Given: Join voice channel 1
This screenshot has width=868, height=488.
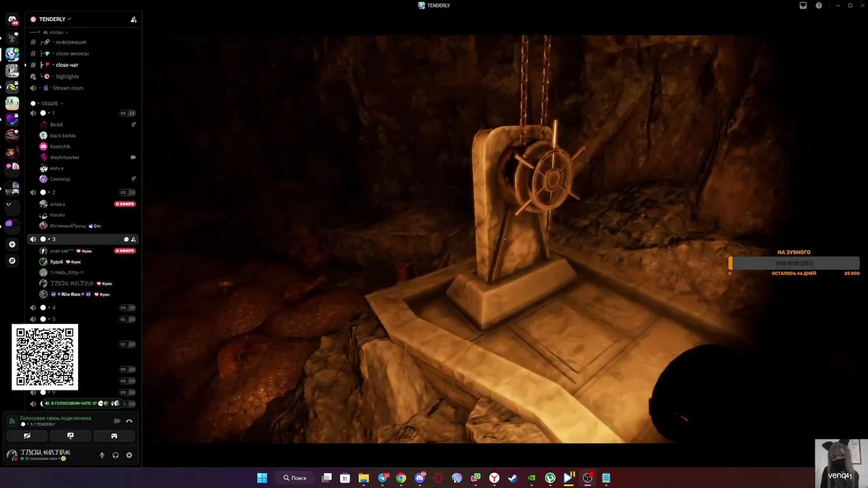Looking at the screenshot, I should 83,113.
